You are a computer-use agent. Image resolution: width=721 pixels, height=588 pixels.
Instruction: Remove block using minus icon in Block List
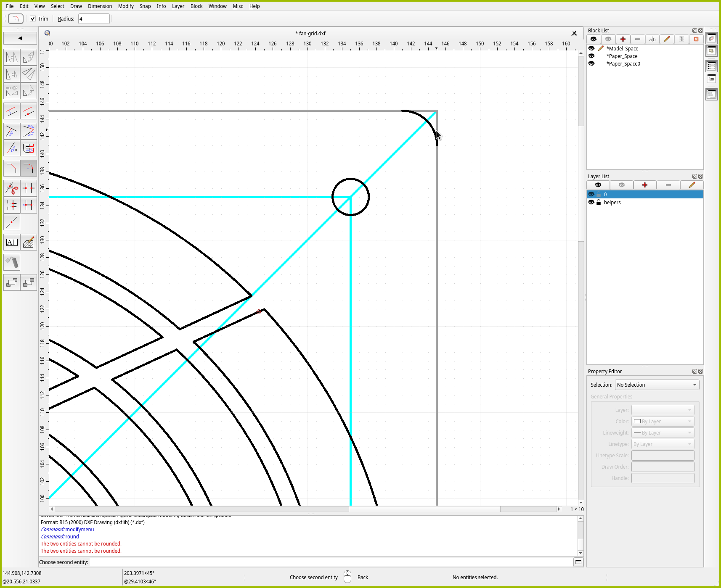637,39
